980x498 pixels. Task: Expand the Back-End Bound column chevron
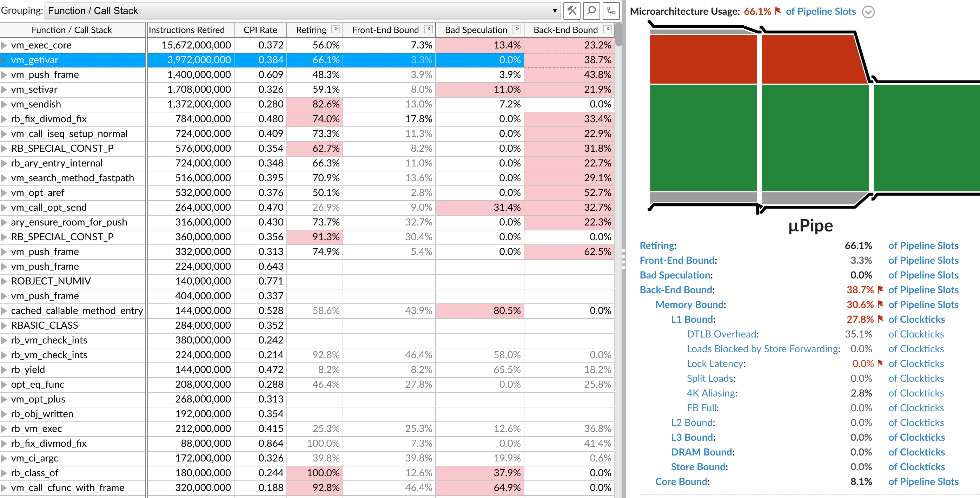point(608,29)
